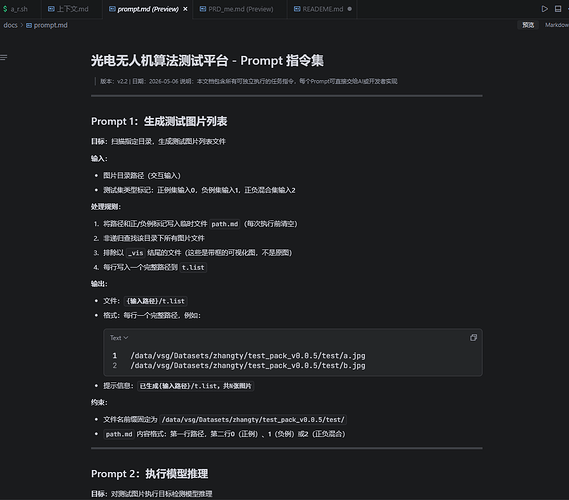Click the 测试集类型标记 bullet
The height and width of the screenshot is (500, 569).
[199, 190]
